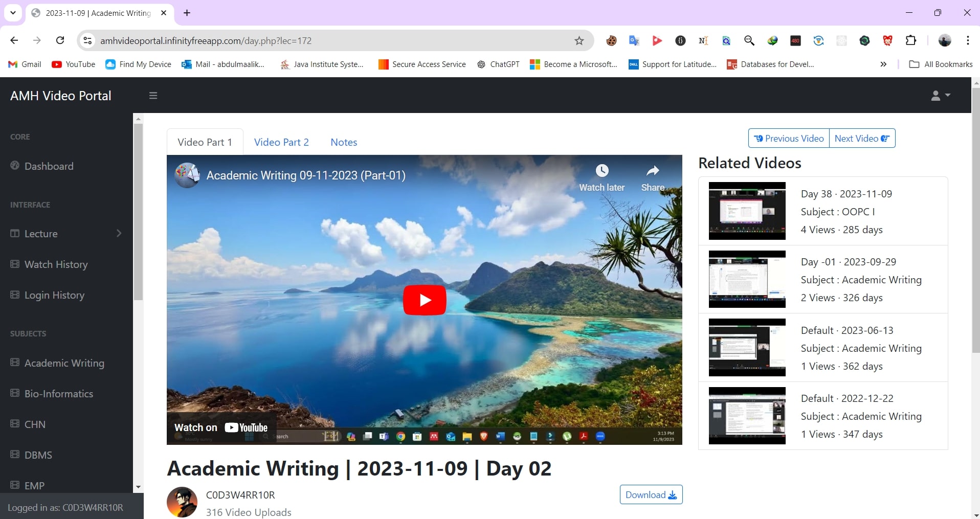The width and height of the screenshot is (980, 519).
Task: Collapse the sidebar using the hamburger icon
Action: pos(153,96)
